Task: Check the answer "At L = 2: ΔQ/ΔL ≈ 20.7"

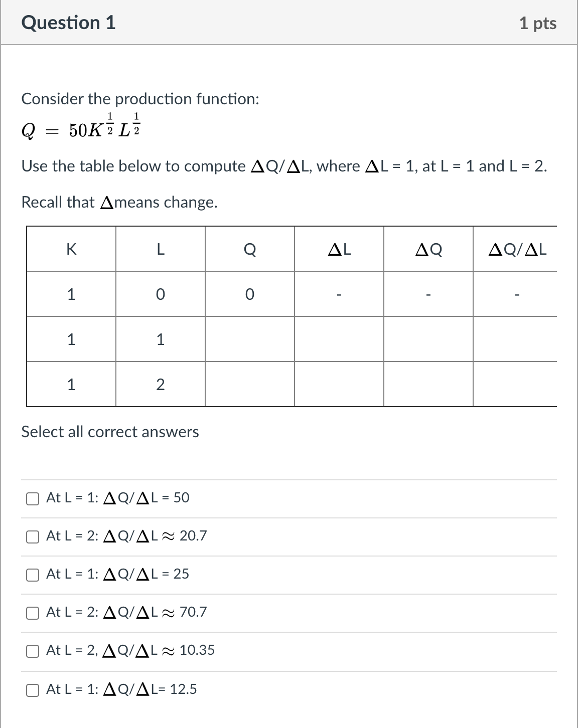Action: [33, 536]
